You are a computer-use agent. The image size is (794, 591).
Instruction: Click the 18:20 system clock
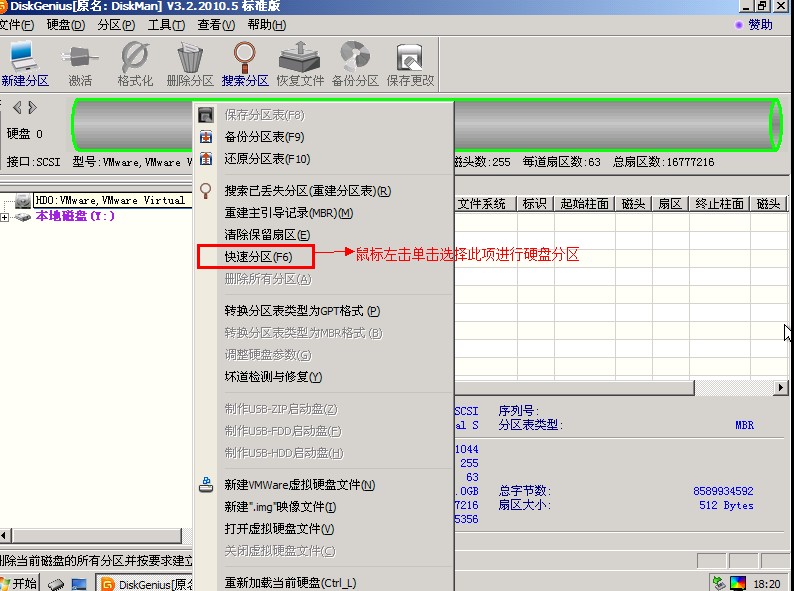click(767, 584)
